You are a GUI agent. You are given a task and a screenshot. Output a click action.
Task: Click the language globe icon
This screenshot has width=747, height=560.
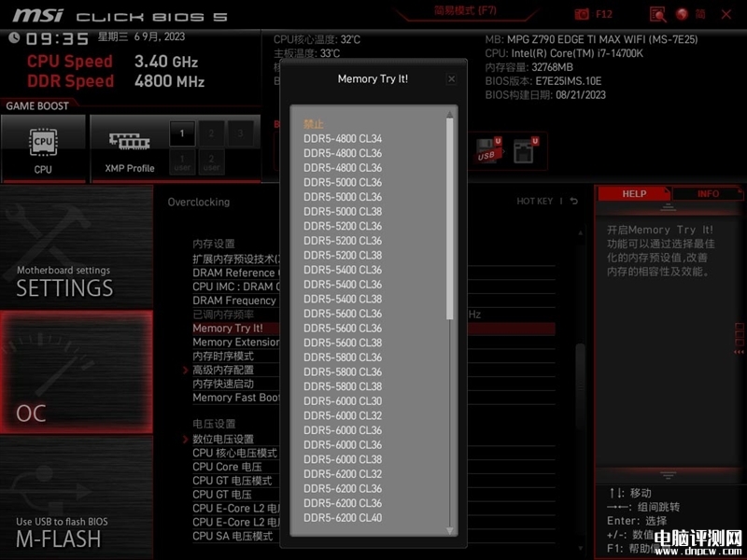[682, 14]
